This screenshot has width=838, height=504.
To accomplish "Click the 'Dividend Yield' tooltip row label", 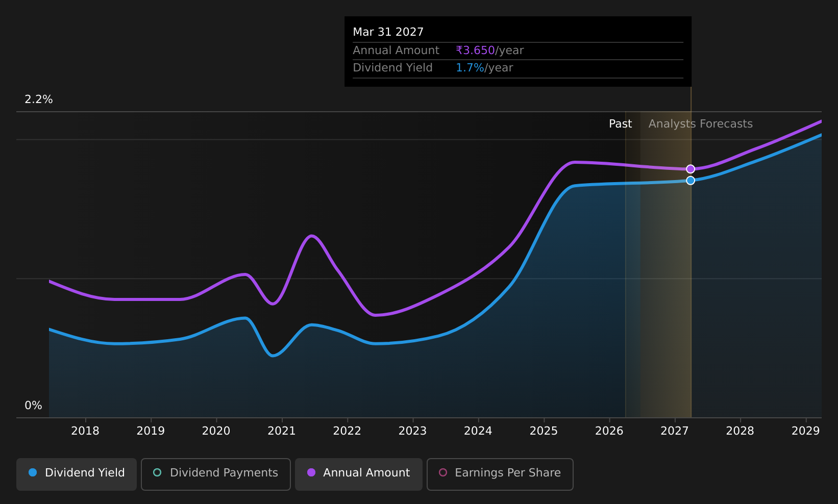I will [392, 68].
